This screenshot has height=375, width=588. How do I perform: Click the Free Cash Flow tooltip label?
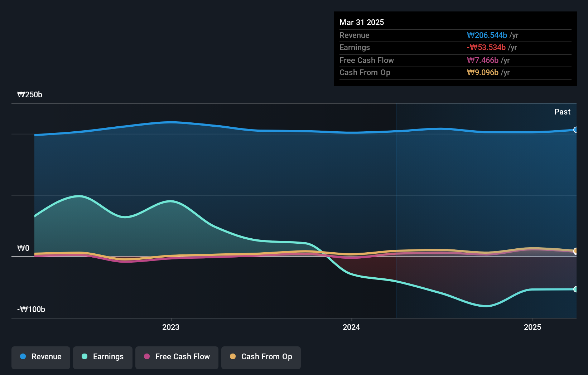pos(367,60)
